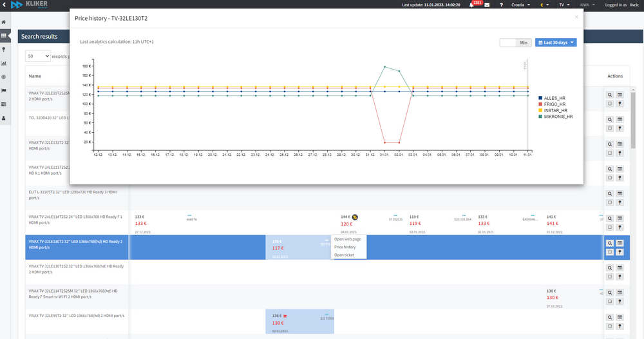Click search icon in TCL 32DD420 row
This screenshot has height=339, width=644.
(x=610, y=120)
